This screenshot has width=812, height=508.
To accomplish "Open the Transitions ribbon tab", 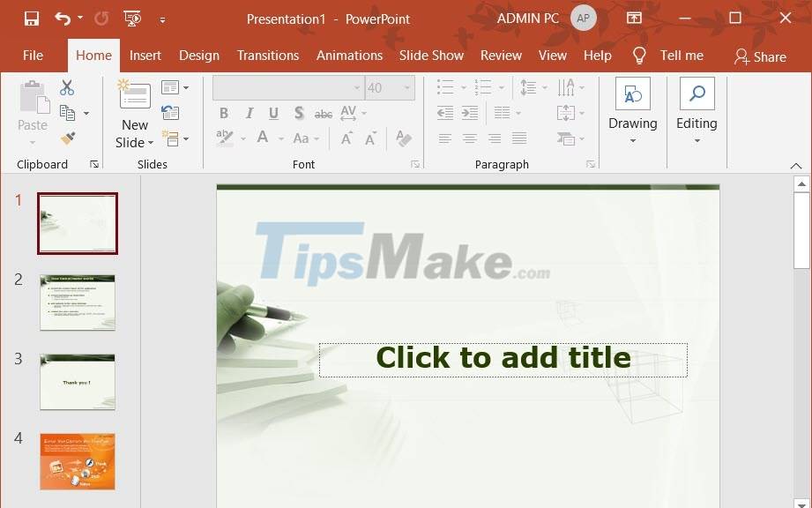I will pos(267,55).
